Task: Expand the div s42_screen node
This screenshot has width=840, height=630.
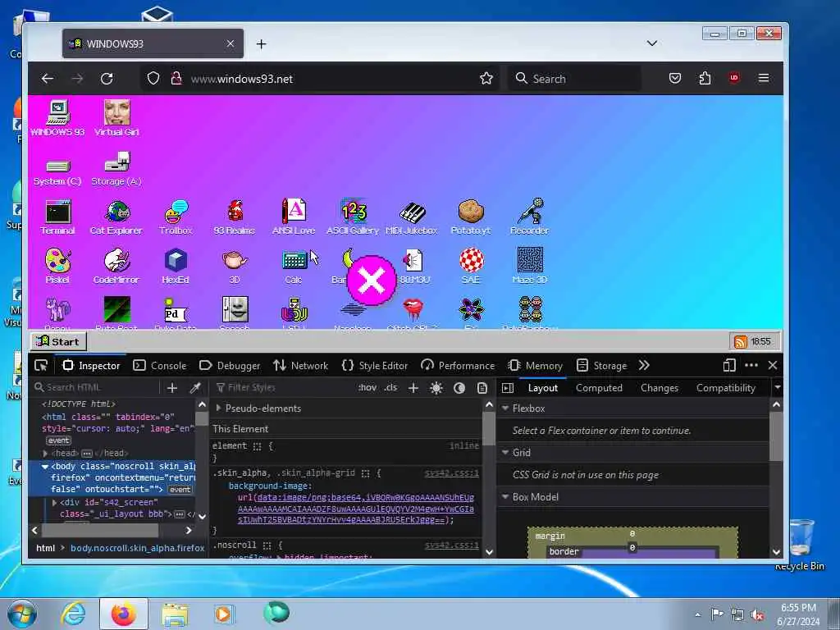Action: 55,503
